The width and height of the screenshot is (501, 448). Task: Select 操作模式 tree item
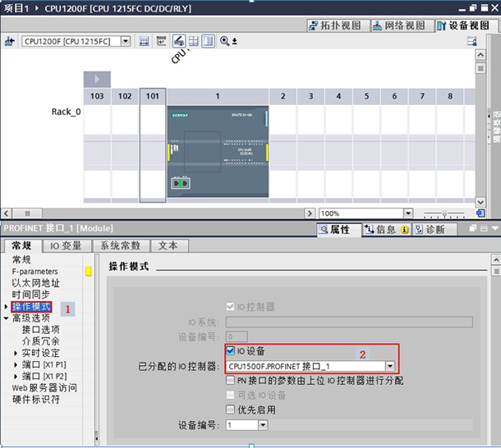click(31, 307)
